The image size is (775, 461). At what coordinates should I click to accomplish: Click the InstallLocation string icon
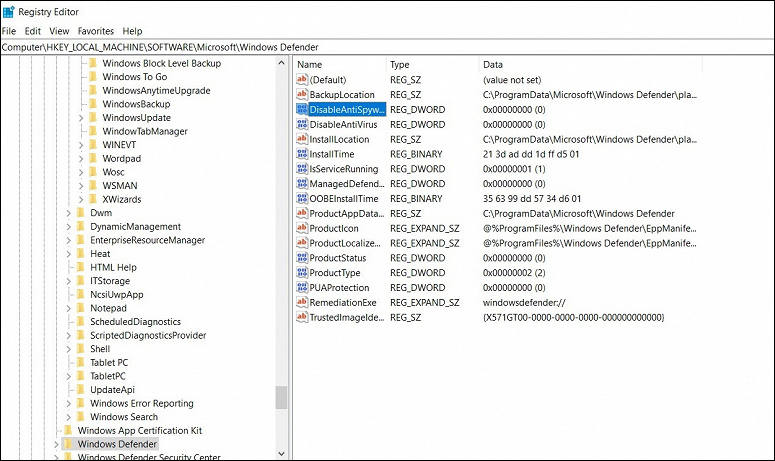pyautogui.click(x=301, y=139)
